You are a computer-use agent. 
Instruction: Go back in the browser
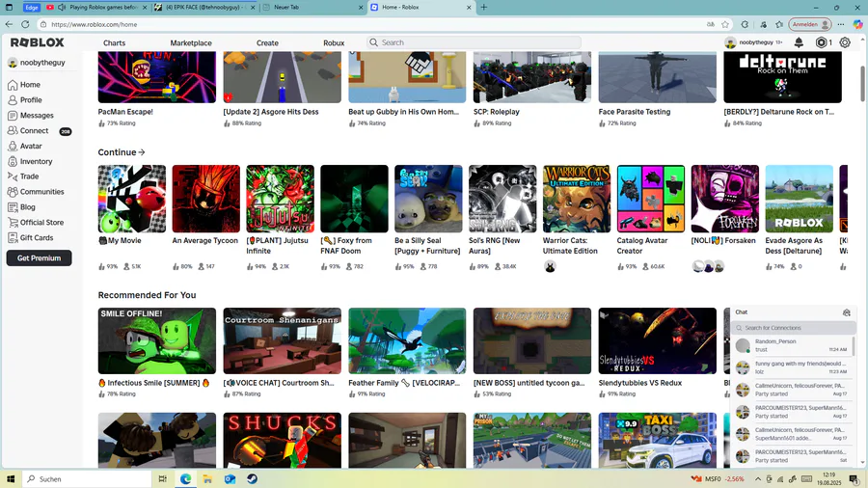[9, 24]
